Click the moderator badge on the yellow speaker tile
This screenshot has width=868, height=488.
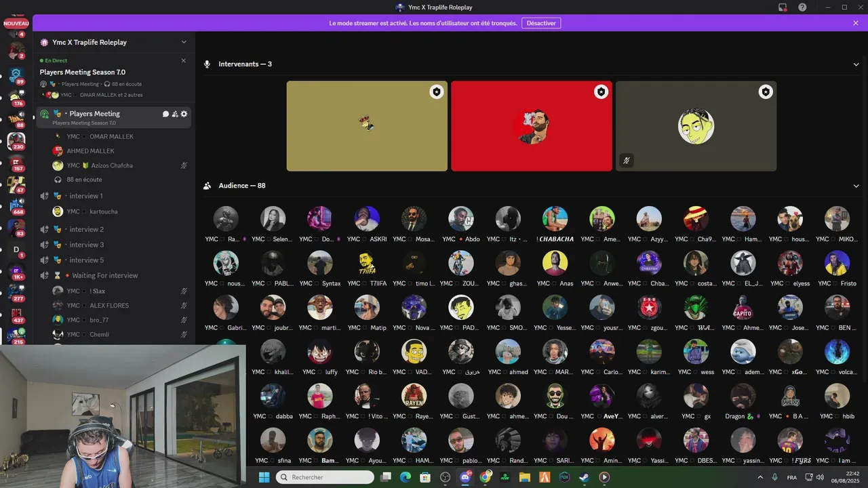(x=437, y=91)
